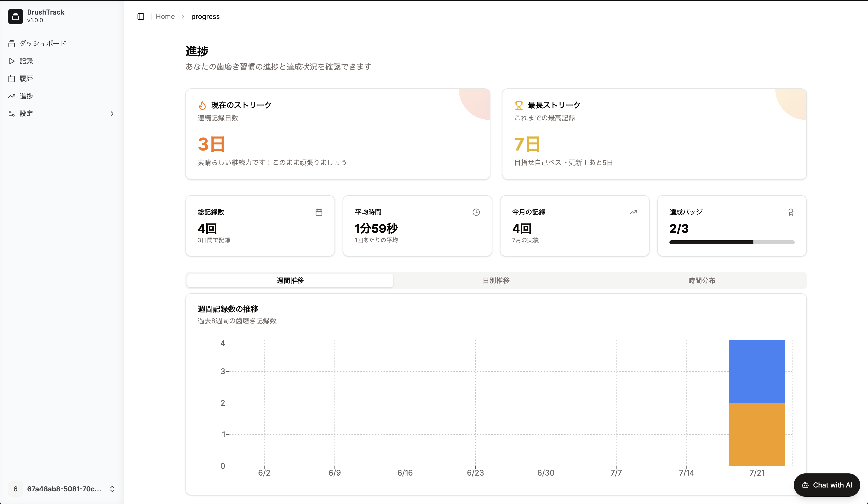This screenshot has width=868, height=504.
Task: Click the 週間記録数の推移 chart title
Action: (228, 309)
